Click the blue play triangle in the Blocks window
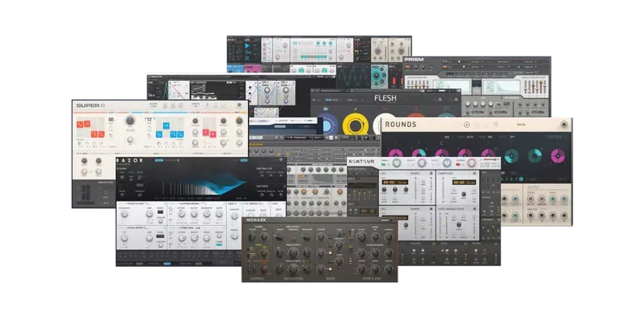644x324 pixels. coord(247,46)
